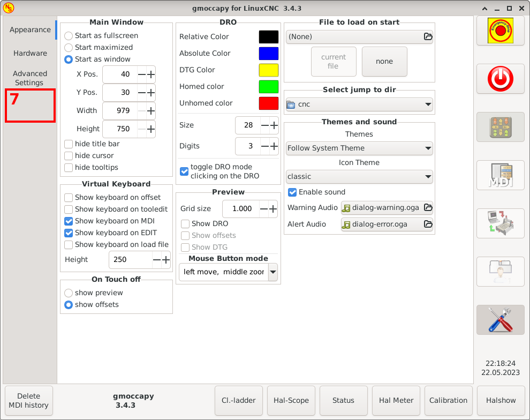Open Icon Theme dropdown
Image resolution: width=530 pixels, height=420 pixels.
(x=359, y=177)
